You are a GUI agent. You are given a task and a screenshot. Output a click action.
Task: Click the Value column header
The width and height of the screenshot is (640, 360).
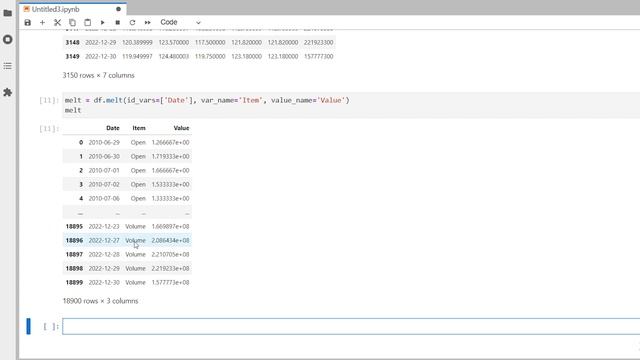(x=181, y=128)
